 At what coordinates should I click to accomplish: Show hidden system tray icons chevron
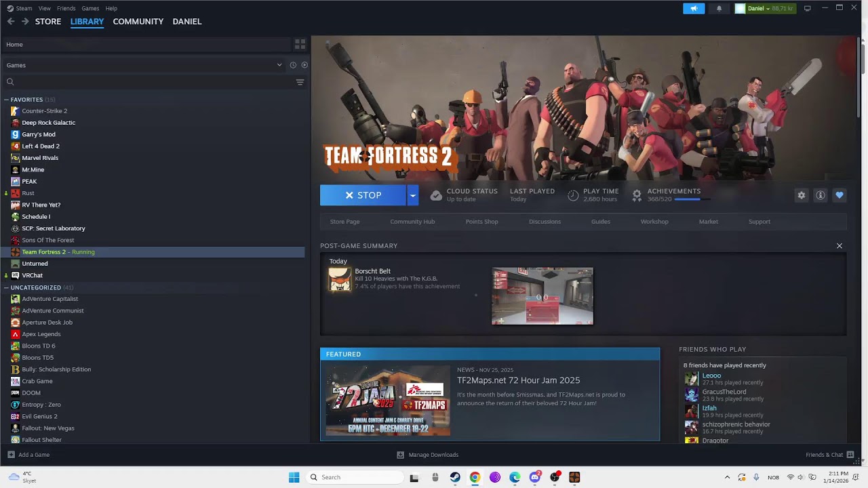[x=727, y=477]
